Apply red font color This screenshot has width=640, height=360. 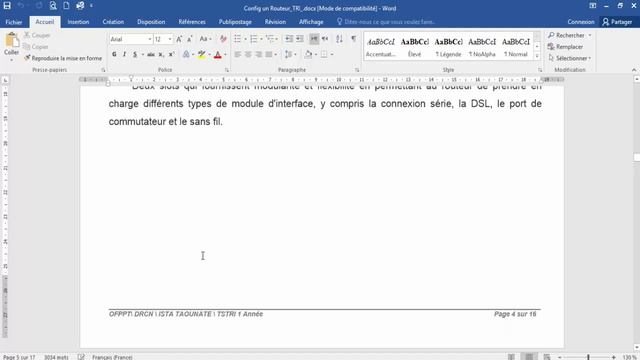tap(218, 54)
